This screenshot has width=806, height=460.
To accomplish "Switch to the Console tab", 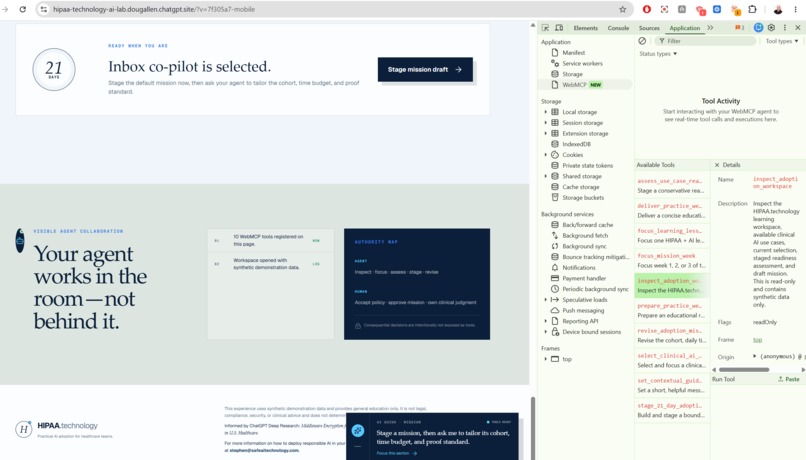I will click(618, 28).
